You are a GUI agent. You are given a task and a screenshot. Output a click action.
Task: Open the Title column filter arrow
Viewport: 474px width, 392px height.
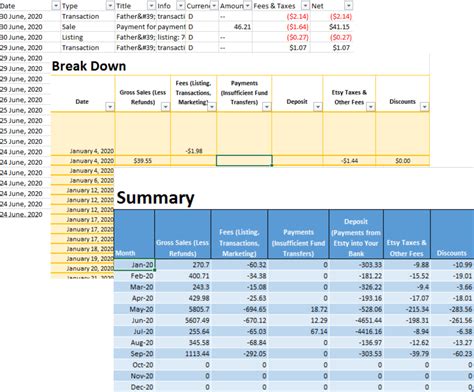(151, 6)
